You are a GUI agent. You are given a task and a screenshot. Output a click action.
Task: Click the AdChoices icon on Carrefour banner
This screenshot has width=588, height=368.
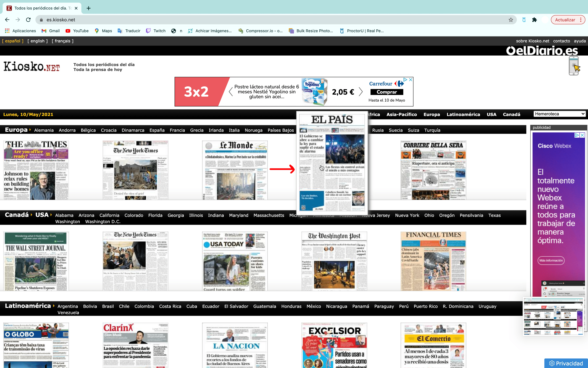405,80
